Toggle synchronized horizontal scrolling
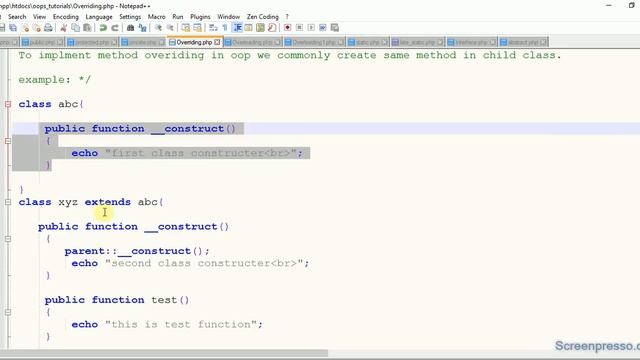The width and height of the screenshot is (640, 360). pos(198,28)
